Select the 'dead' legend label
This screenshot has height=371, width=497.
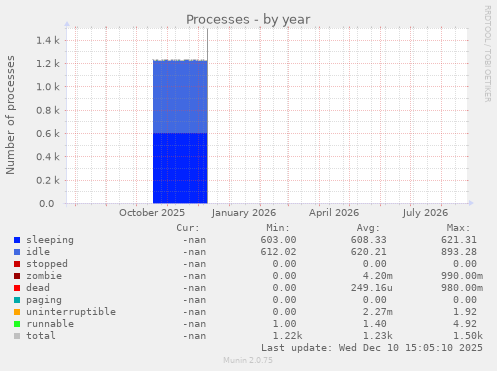tap(38, 288)
